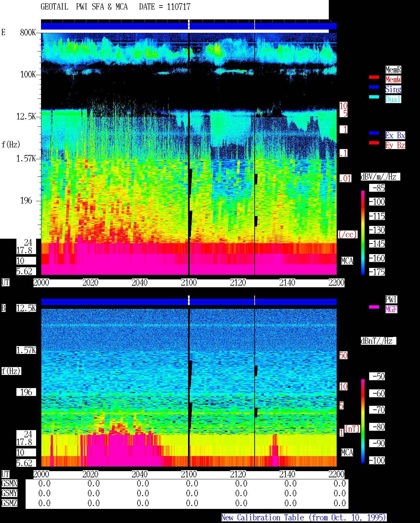Click the dBnT/√Hz unit label
420x523 pixels.
pyautogui.click(x=378, y=341)
